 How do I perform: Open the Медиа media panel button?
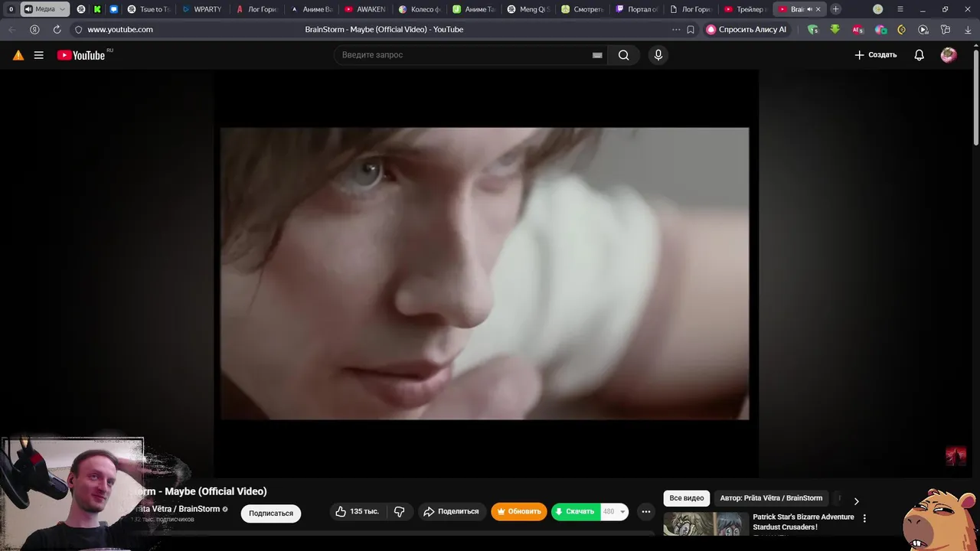44,9
